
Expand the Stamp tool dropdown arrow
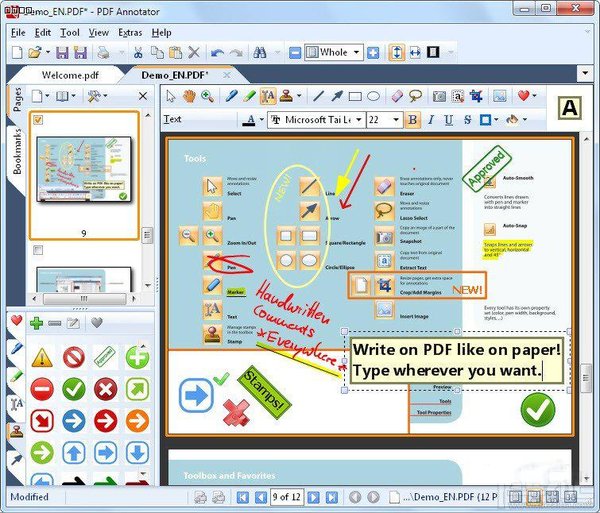[299, 96]
